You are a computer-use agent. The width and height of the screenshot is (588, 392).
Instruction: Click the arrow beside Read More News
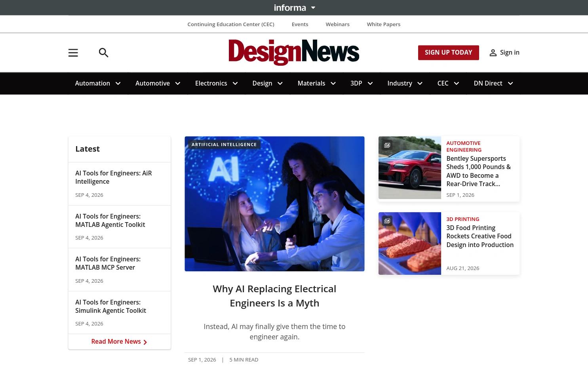[145, 342]
